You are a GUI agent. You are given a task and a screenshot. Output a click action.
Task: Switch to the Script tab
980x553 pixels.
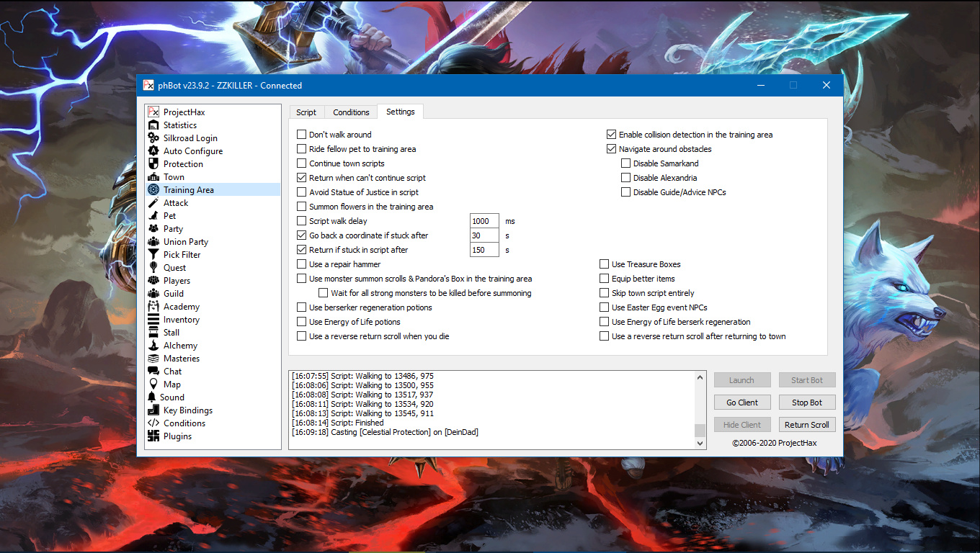[306, 112]
